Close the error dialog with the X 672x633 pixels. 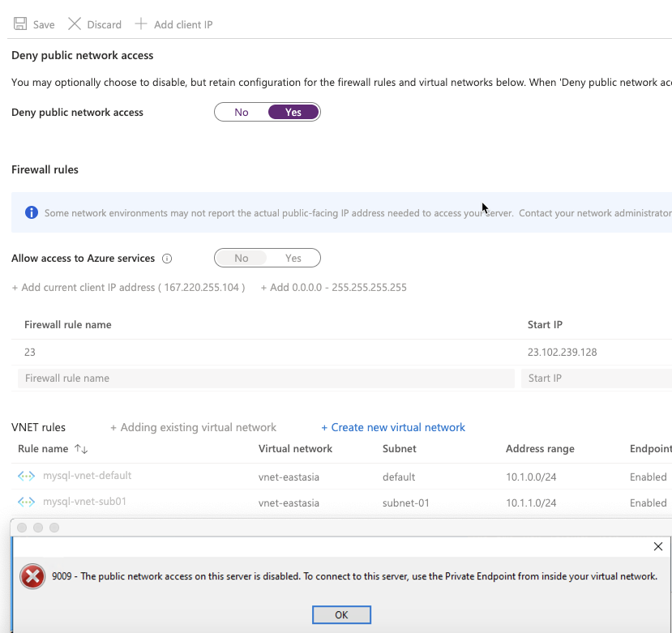point(658,546)
